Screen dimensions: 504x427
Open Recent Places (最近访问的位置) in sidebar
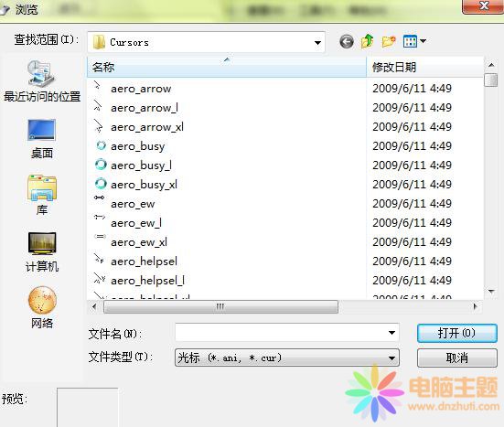(x=42, y=81)
